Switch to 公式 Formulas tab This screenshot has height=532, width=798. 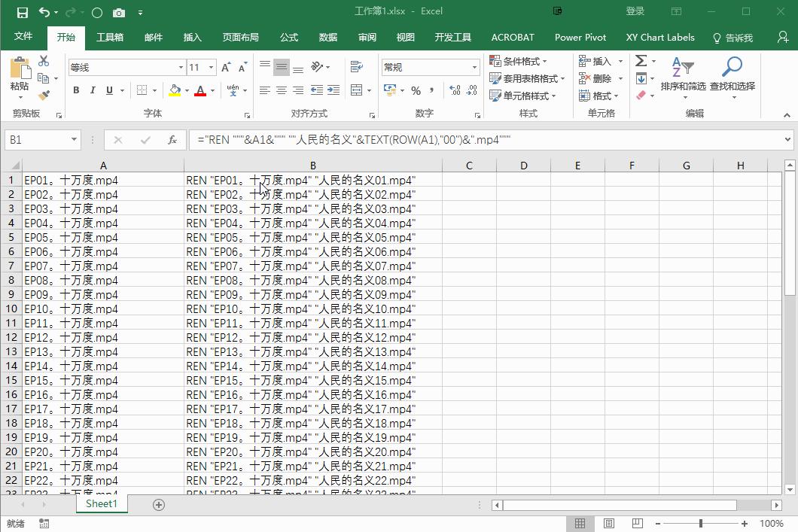tap(288, 37)
